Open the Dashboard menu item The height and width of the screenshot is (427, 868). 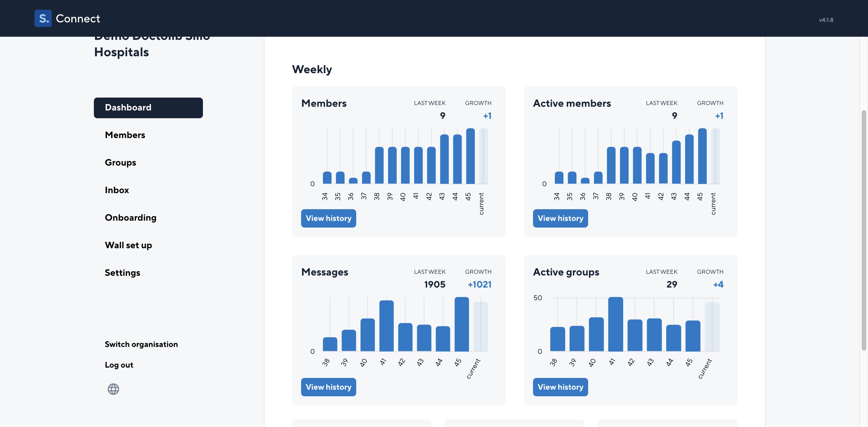[x=148, y=108]
